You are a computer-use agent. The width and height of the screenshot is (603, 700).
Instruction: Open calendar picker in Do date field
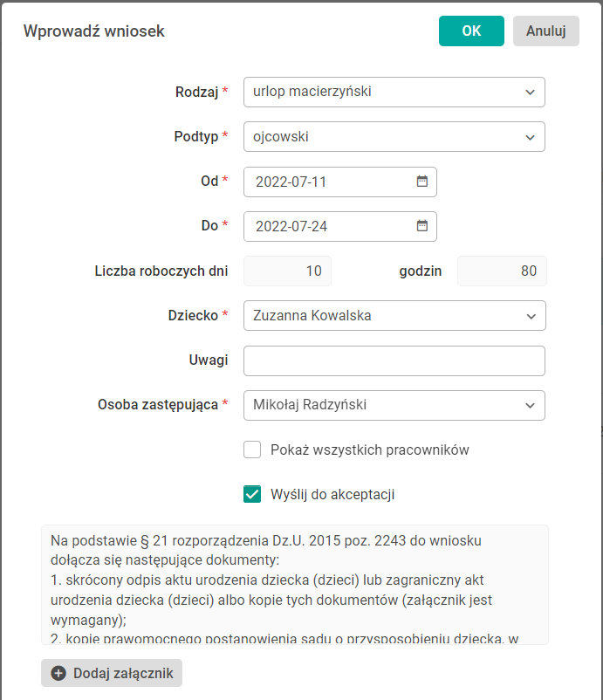tap(422, 226)
